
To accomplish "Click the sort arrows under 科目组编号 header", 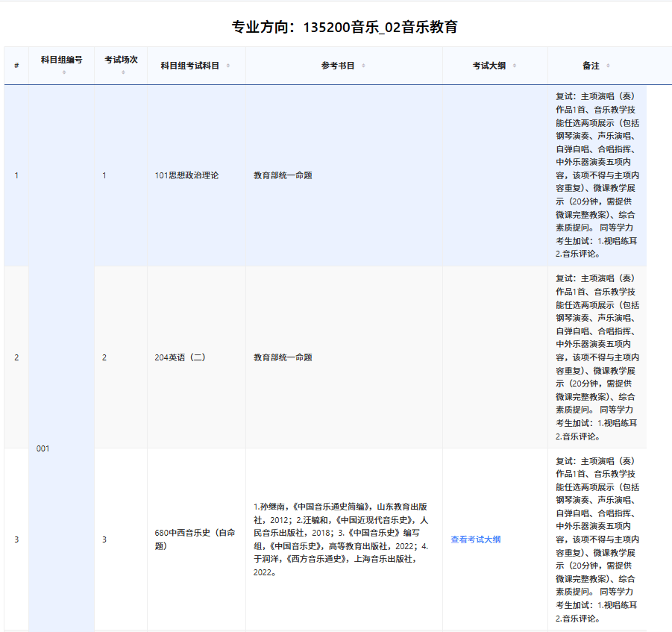I will point(63,72).
